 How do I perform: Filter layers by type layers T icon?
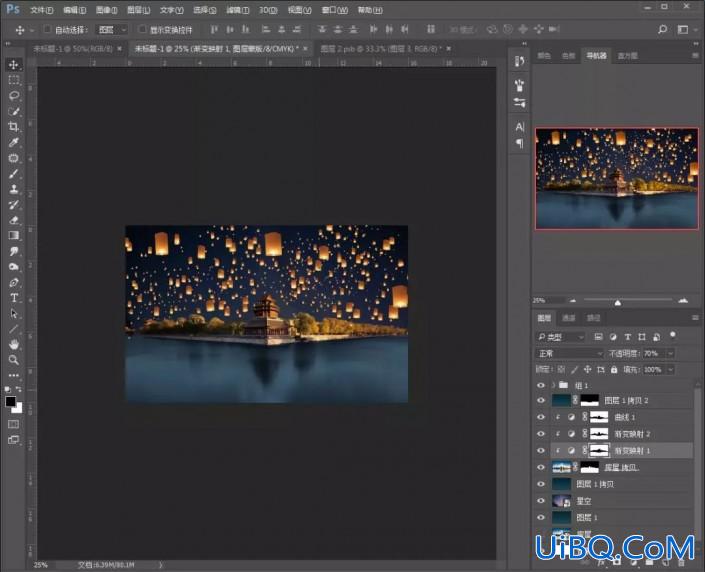[x=628, y=337]
